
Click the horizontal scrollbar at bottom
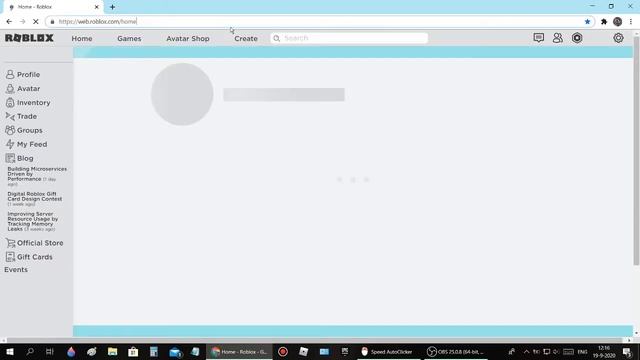pyautogui.click(x=314, y=340)
